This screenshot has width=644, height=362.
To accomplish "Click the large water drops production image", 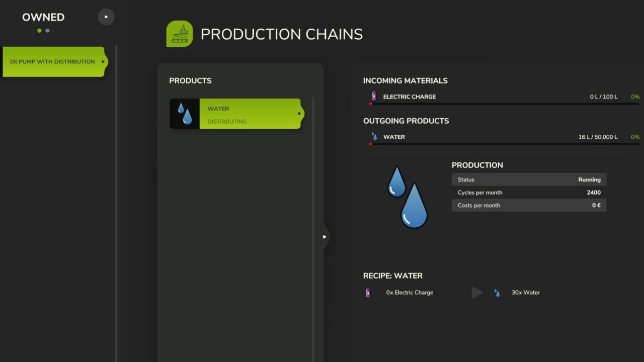I will coord(408,197).
